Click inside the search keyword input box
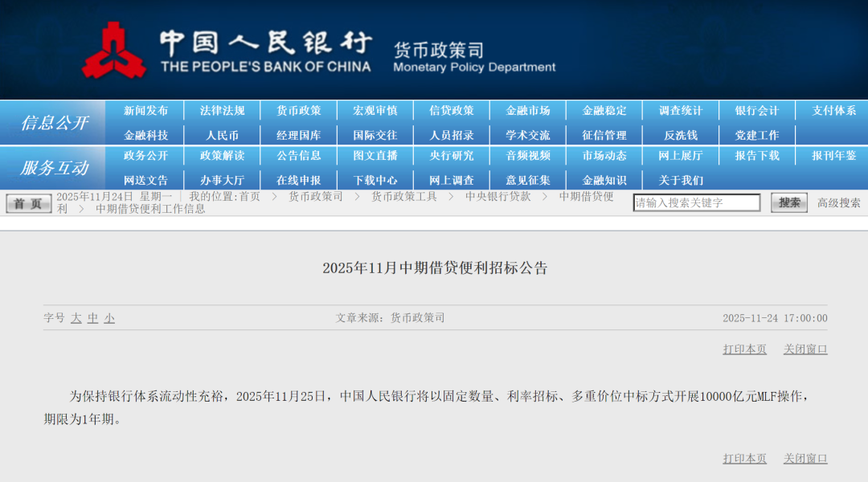This screenshot has width=868, height=482. click(696, 202)
